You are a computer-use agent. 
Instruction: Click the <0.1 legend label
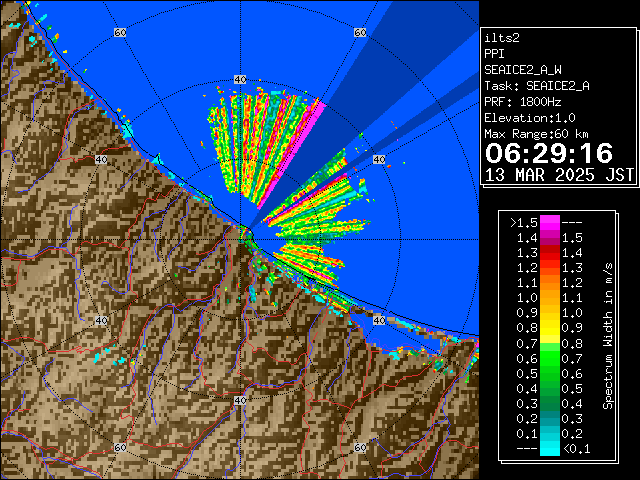click(576, 449)
